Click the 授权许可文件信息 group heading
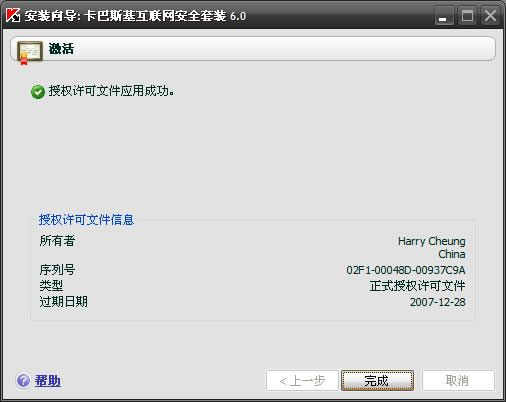 tap(86, 220)
